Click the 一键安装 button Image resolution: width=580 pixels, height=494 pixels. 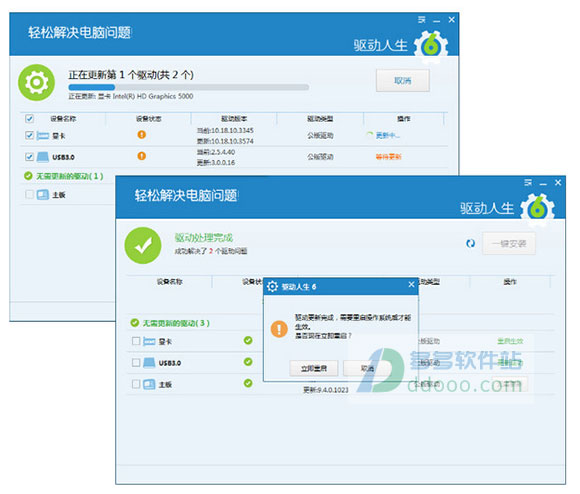tap(509, 243)
